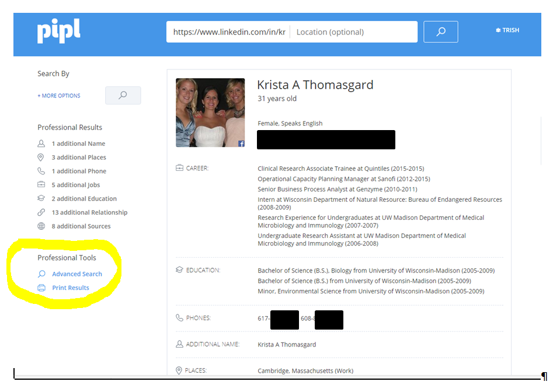Screen dimensions: 560x392
Task: Click the magnifier icon beside Advanced Search
Action: (41, 274)
